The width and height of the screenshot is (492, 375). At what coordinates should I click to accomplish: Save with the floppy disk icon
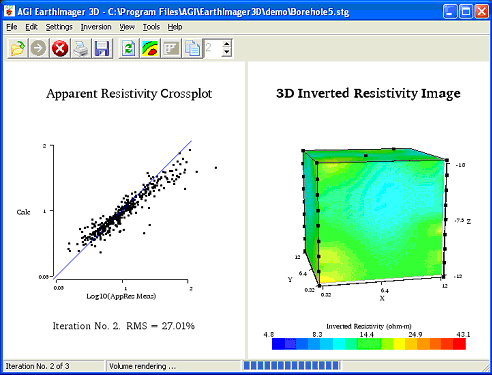pos(102,49)
